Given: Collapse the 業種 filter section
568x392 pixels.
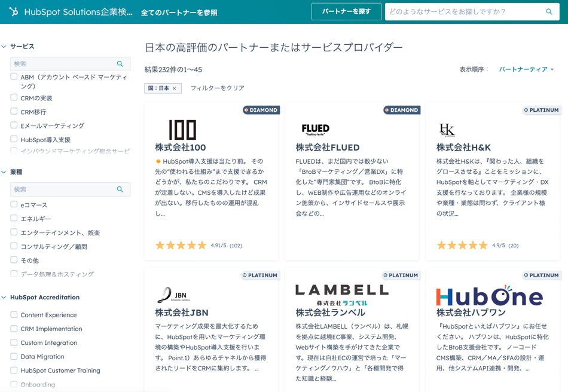Looking at the screenshot, I should click(x=4, y=172).
